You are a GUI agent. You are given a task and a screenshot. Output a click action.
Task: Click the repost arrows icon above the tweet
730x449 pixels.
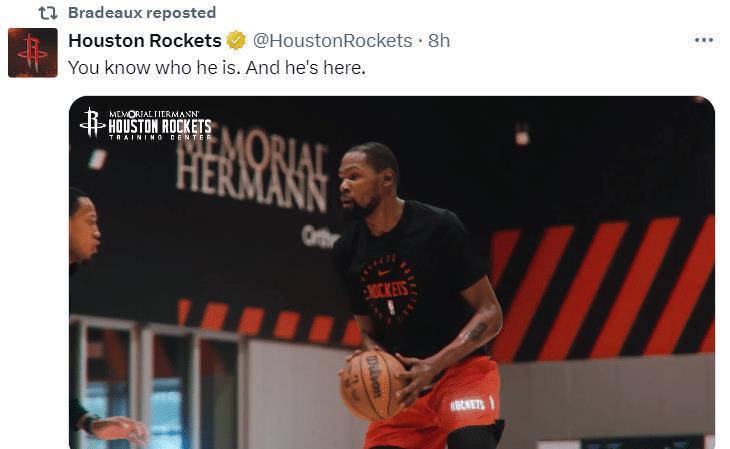[x=47, y=13]
